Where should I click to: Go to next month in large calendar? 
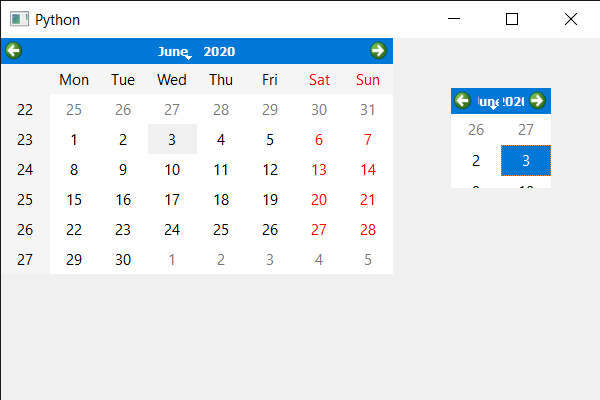click(x=378, y=51)
